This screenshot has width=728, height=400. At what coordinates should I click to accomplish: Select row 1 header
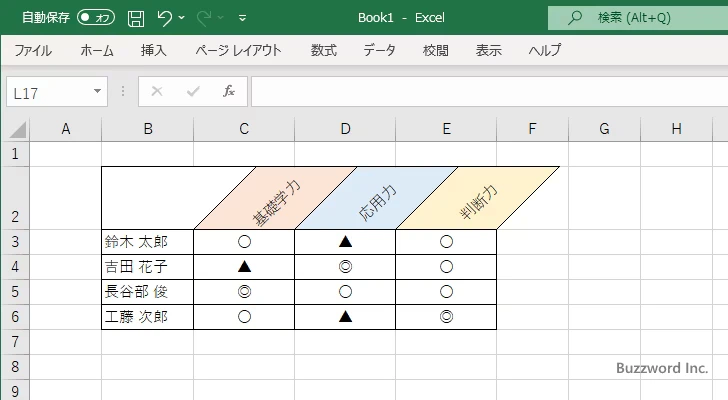click(x=15, y=154)
